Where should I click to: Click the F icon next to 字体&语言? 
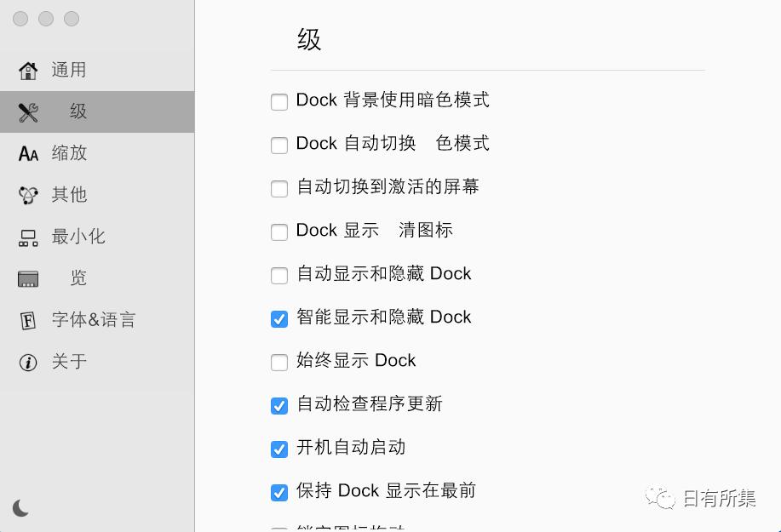[26, 320]
